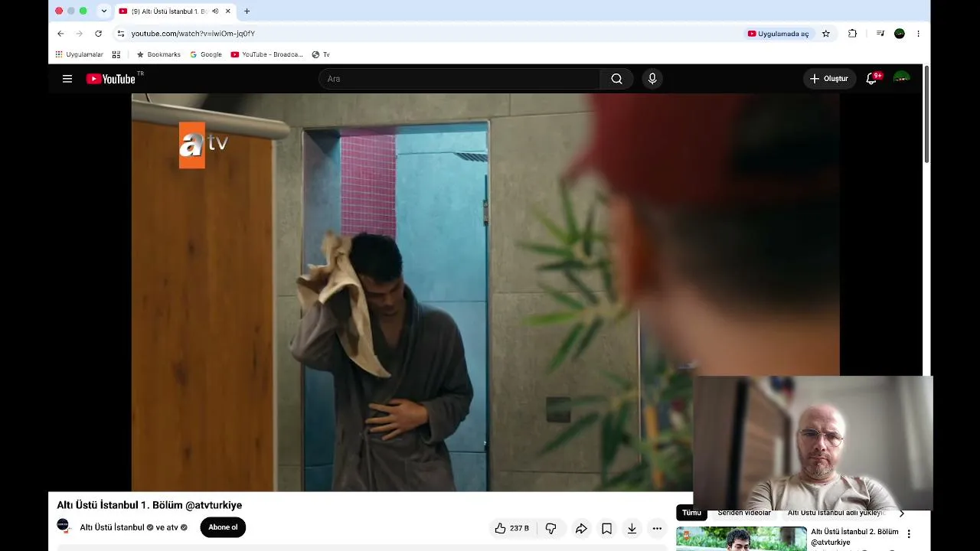The height and width of the screenshot is (551, 980).
Task: Click the video title Altı Üstü İstanbul 1. Bölüm
Action: (x=149, y=505)
